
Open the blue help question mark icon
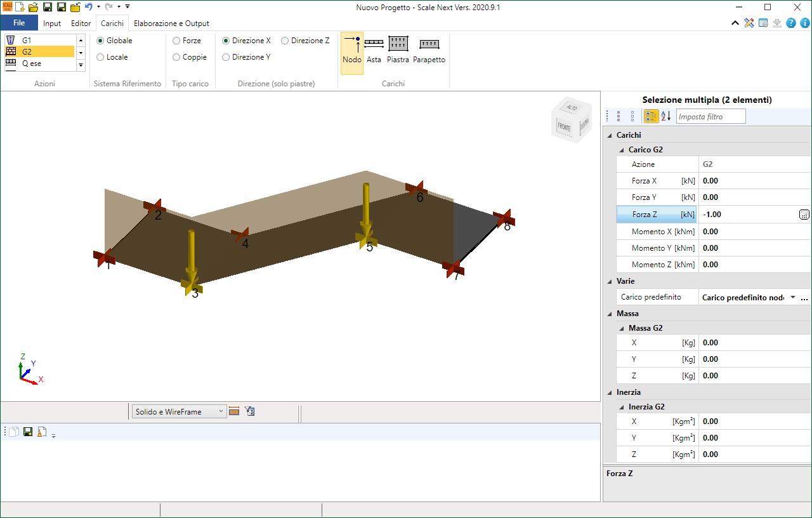click(x=791, y=23)
